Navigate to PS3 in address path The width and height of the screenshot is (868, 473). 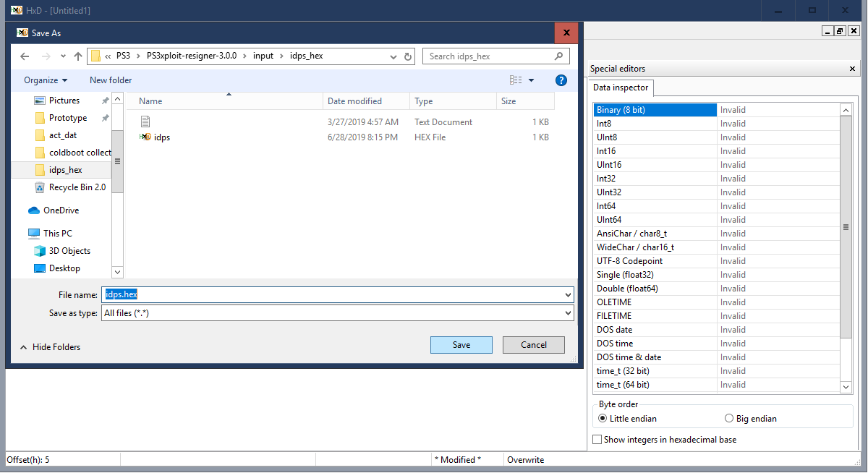pyautogui.click(x=123, y=56)
